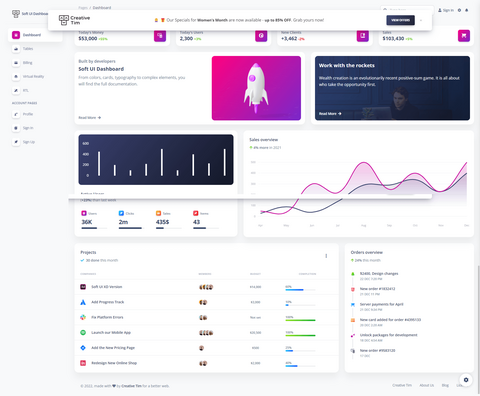Click the rocket illustration image

(256, 88)
